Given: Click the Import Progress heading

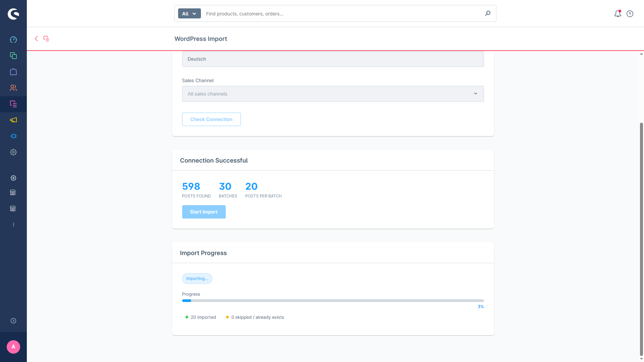Looking at the screenshot, I should pos(204,253).
